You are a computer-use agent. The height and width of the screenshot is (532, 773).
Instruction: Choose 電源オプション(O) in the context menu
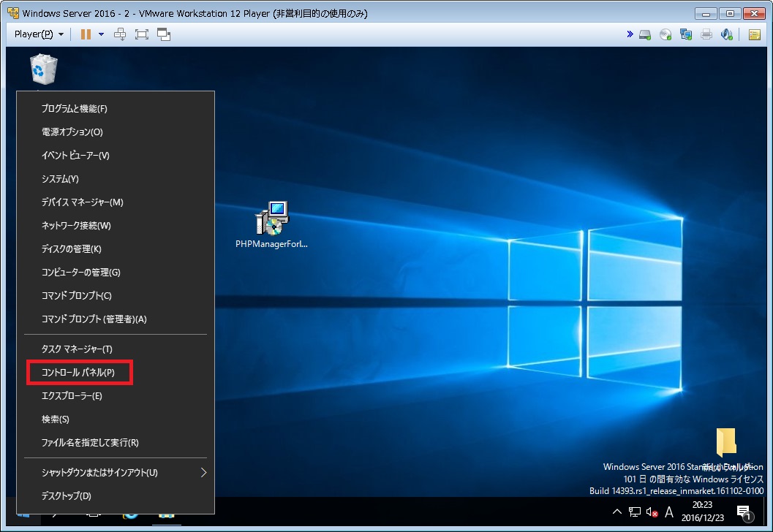(116, 132)
